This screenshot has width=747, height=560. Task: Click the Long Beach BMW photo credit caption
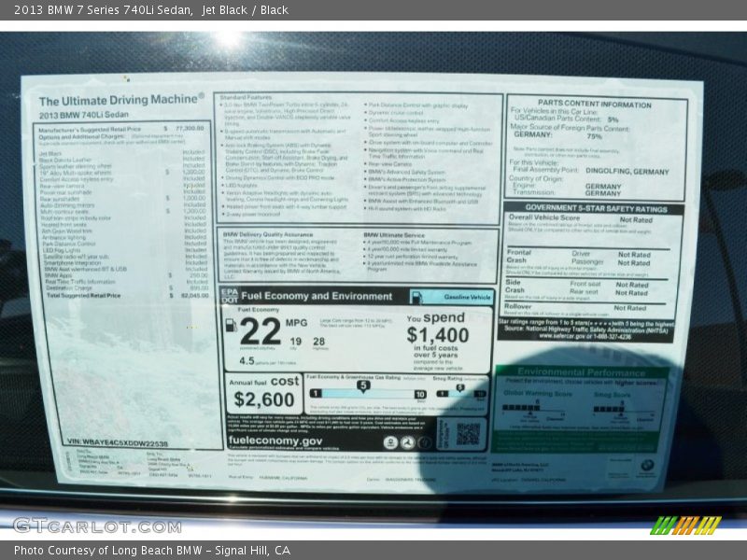pos(149,551)
